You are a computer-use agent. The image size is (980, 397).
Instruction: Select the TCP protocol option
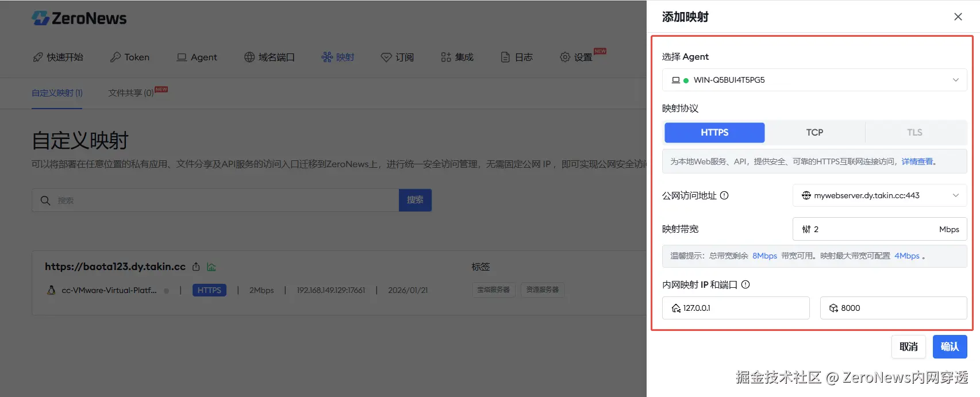pos(814,132)
